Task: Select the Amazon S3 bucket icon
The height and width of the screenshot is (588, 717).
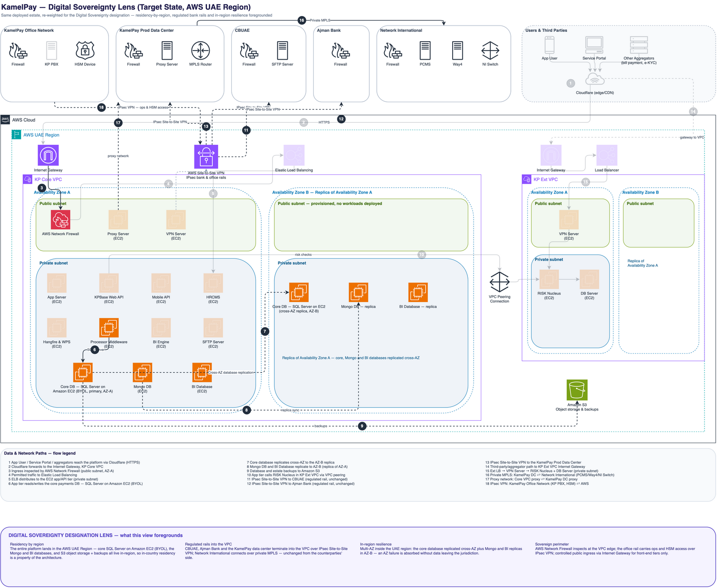Action: click(577, 390)
